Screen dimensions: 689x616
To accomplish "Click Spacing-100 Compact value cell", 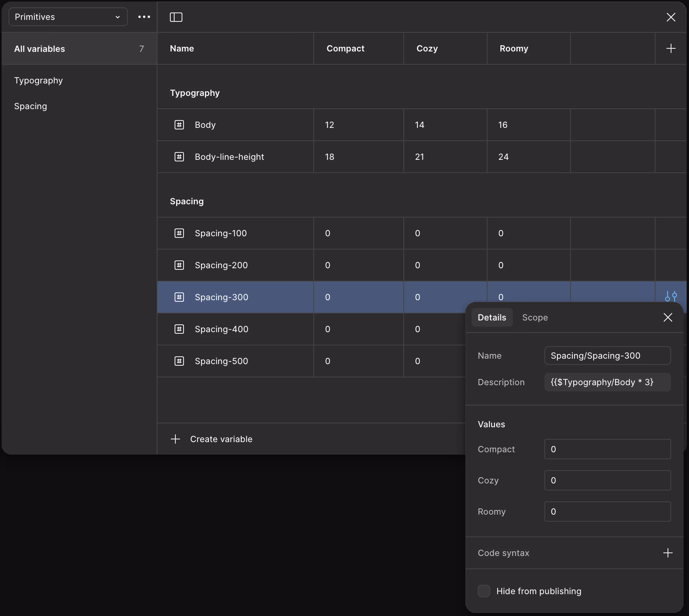I will coord(359,233).
